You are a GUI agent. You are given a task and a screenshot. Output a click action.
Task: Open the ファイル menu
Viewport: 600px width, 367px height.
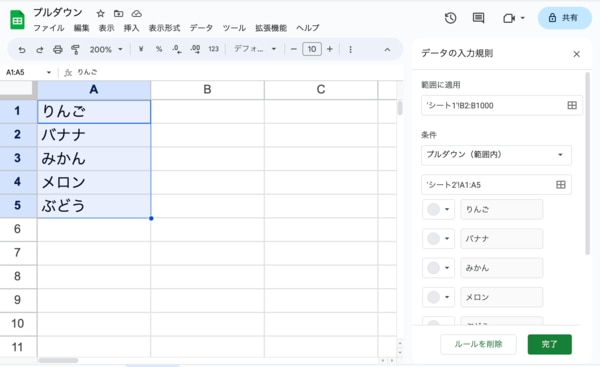pyautogui.click(x=49, y=28)
